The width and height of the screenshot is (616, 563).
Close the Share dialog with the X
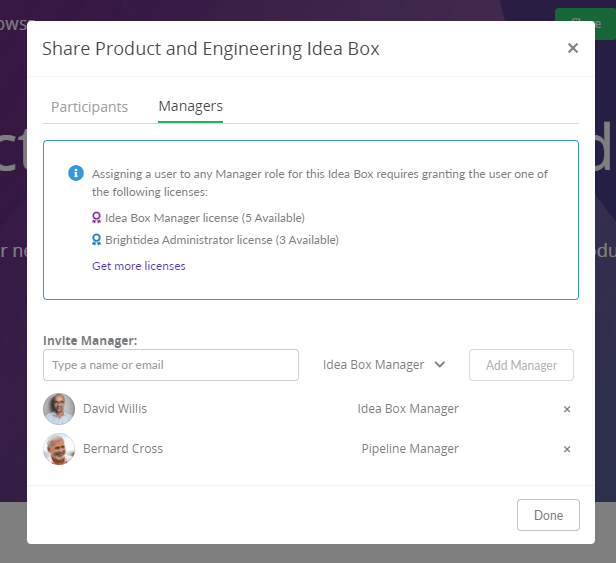[573, 48]
